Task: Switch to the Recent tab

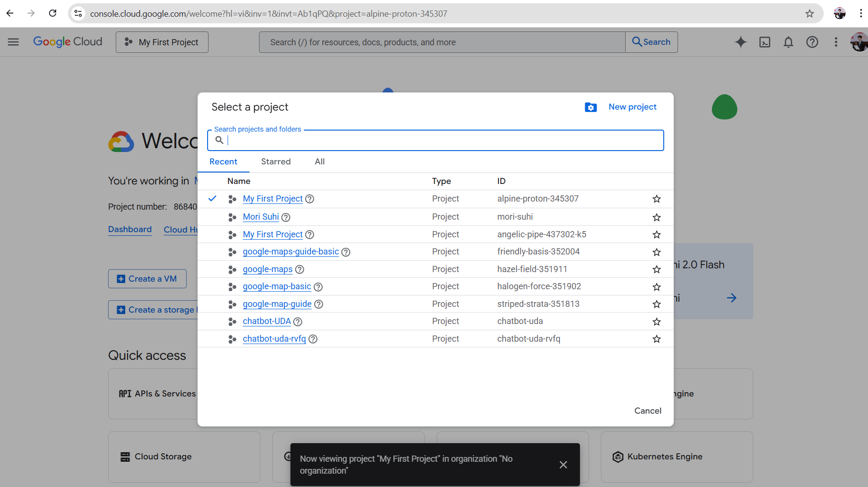Action: (223, 162)
